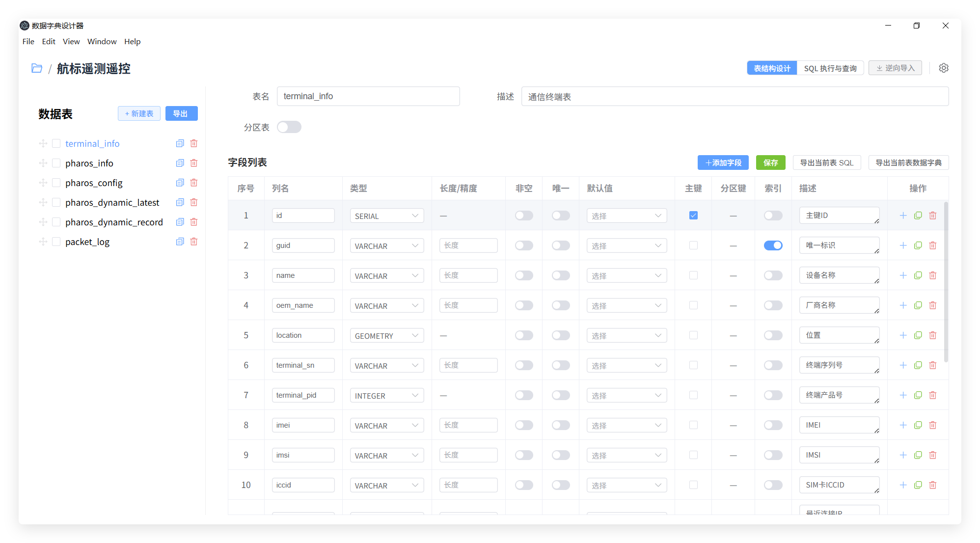Click the folder icon beside project title
The image size is (980, 543).
pos(37,68)
